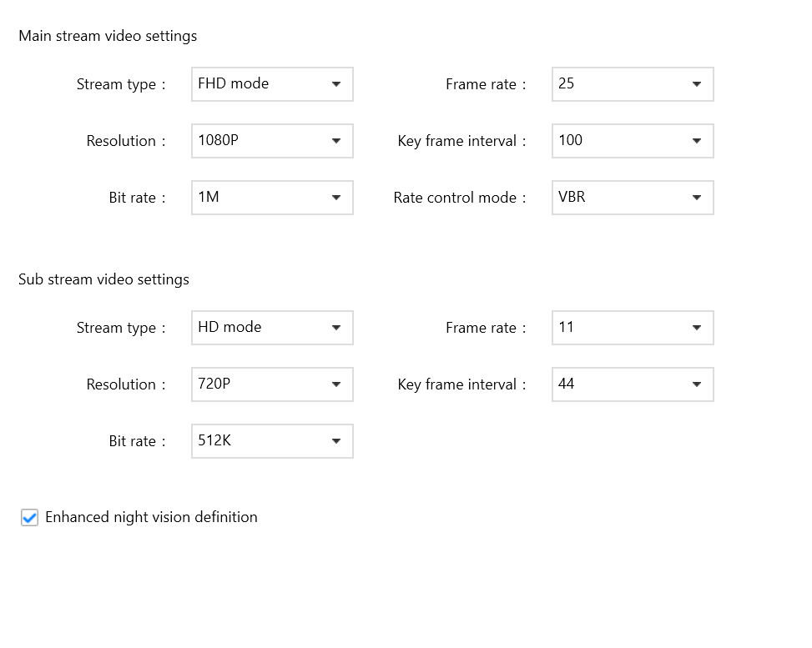This screenshot has height=648, width=812.
Task: Click the arrow beside the VBR rate control
Action: [698, 198]
